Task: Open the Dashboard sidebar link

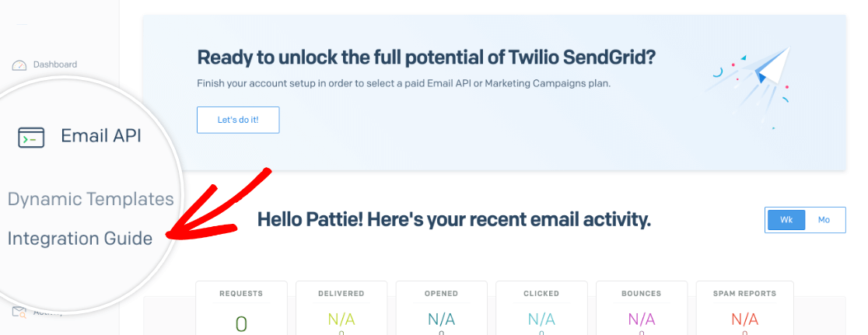Action: click(x=54, y=65)
